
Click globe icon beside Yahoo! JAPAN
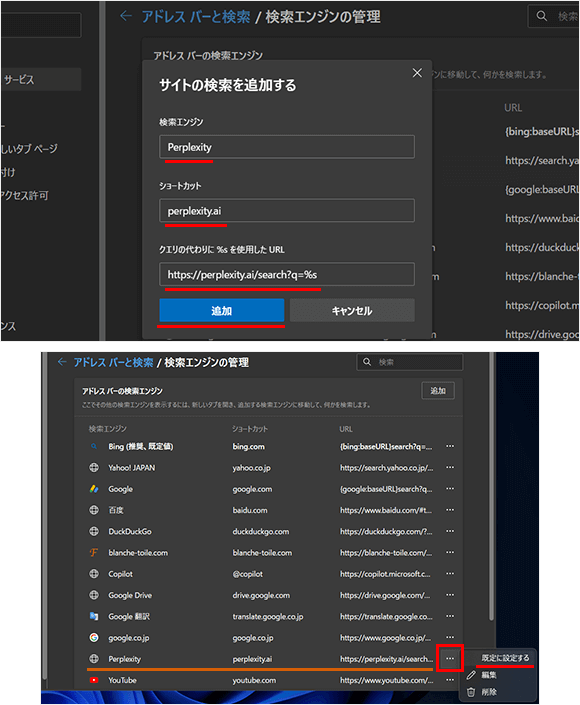(x=94, y=468)
